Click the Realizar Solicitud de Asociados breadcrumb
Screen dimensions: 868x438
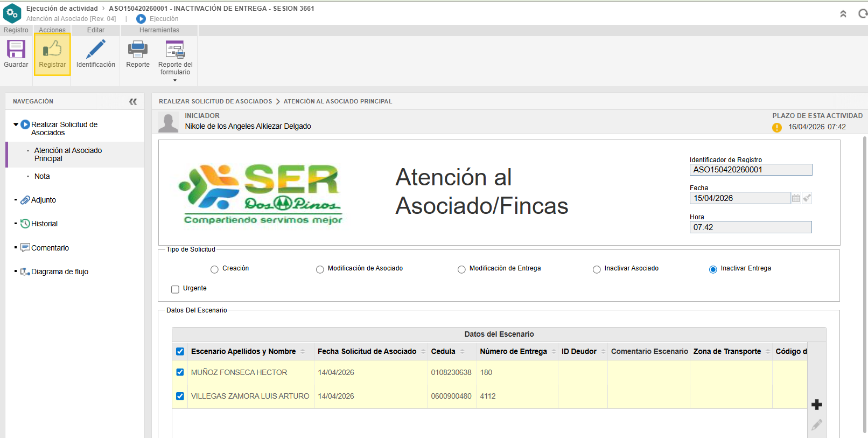point(215,101)
